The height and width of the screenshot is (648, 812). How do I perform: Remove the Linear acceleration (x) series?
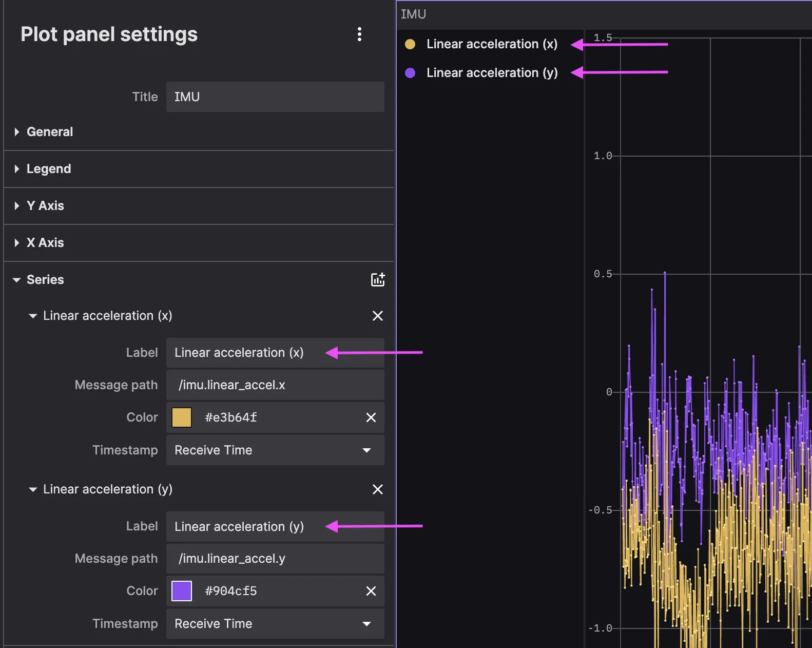378,316
